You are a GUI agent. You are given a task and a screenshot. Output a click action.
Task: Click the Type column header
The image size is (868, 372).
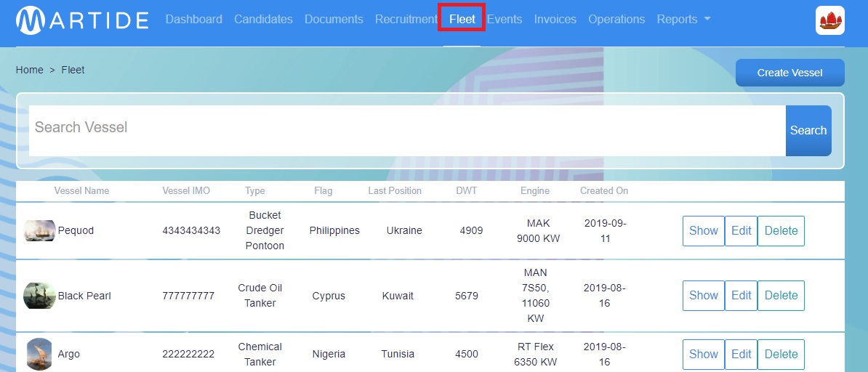255,191
